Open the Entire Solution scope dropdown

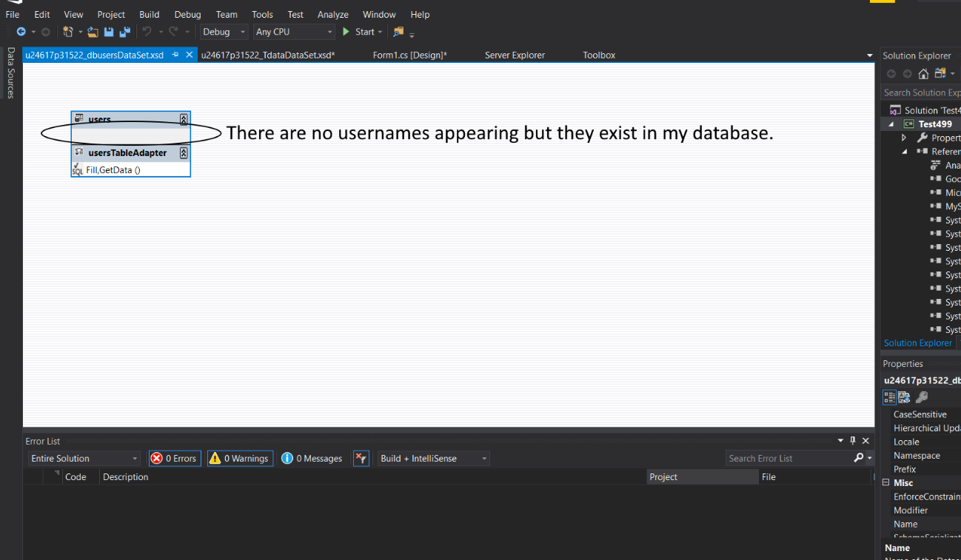click(x=84, y=459)
